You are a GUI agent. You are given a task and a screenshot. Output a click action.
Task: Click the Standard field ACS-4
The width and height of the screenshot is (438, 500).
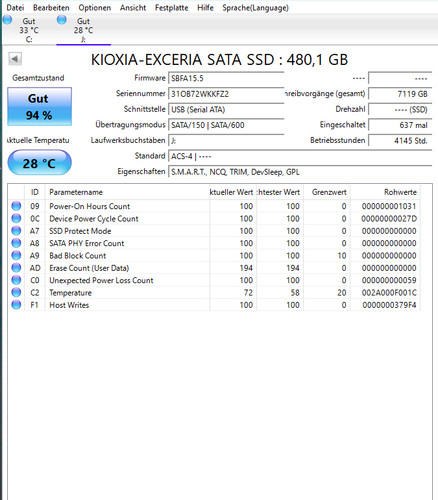(x=300, y=156)
